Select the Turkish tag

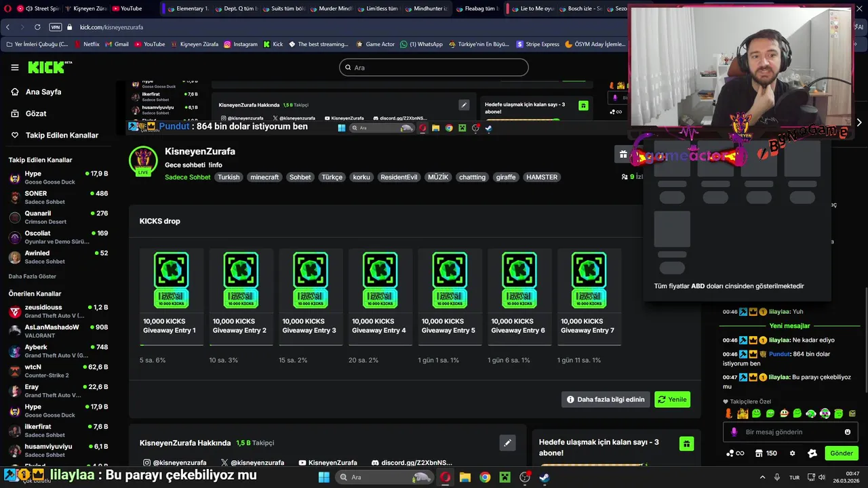click(229, 177)
